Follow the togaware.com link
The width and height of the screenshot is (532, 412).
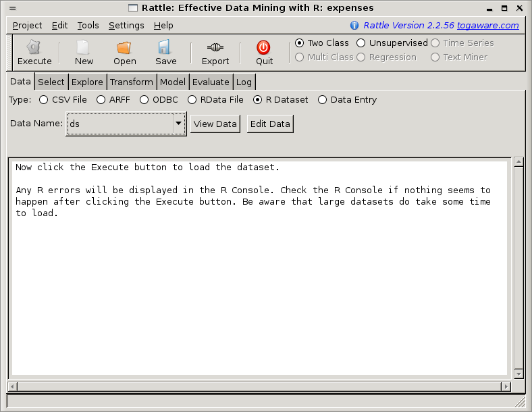click(488, 26)
